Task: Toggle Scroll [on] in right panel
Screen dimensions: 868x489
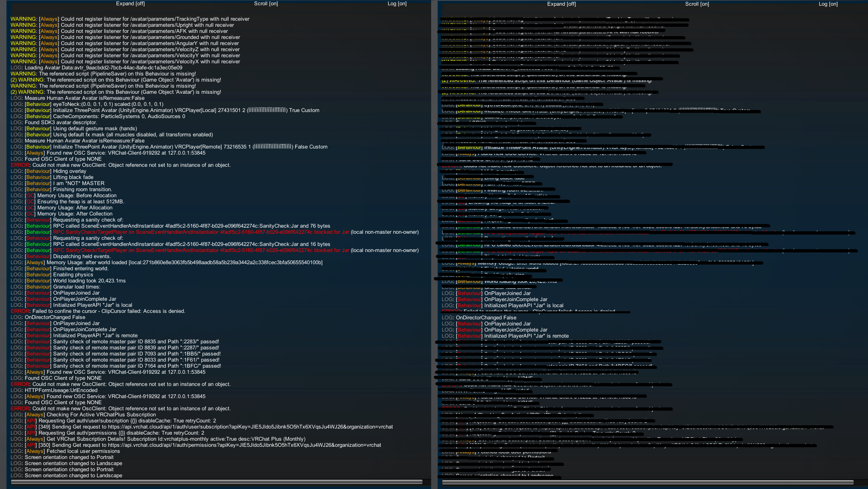Action: click(697, 4)
